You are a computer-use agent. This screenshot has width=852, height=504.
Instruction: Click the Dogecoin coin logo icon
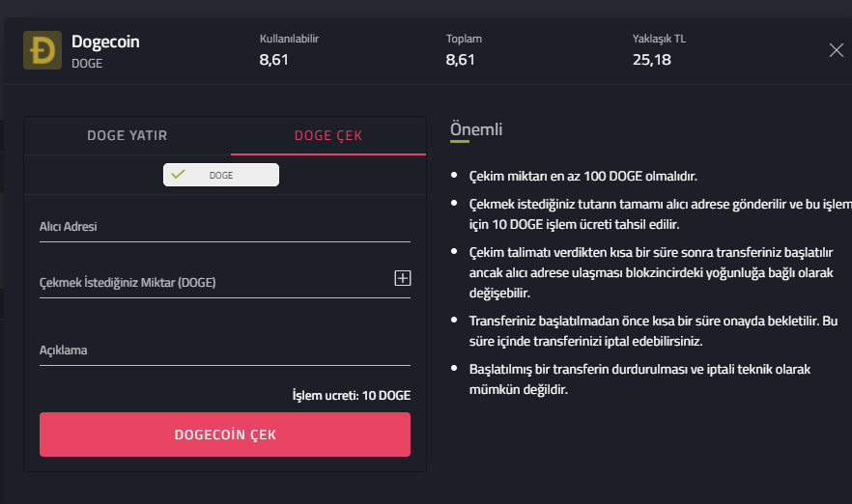tap(42, 51)
